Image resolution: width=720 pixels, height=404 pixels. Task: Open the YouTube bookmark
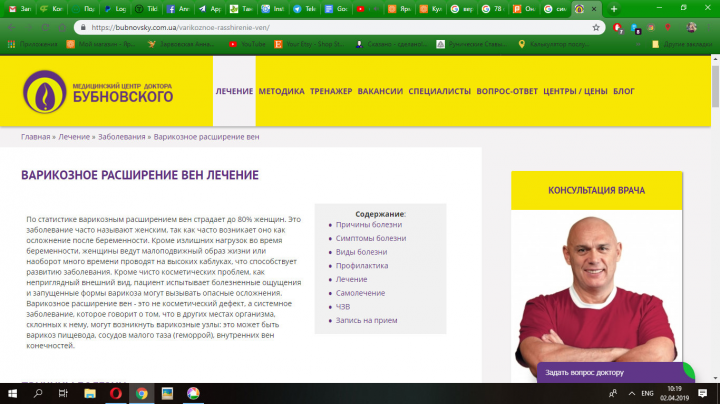click(x=247, y=44)
